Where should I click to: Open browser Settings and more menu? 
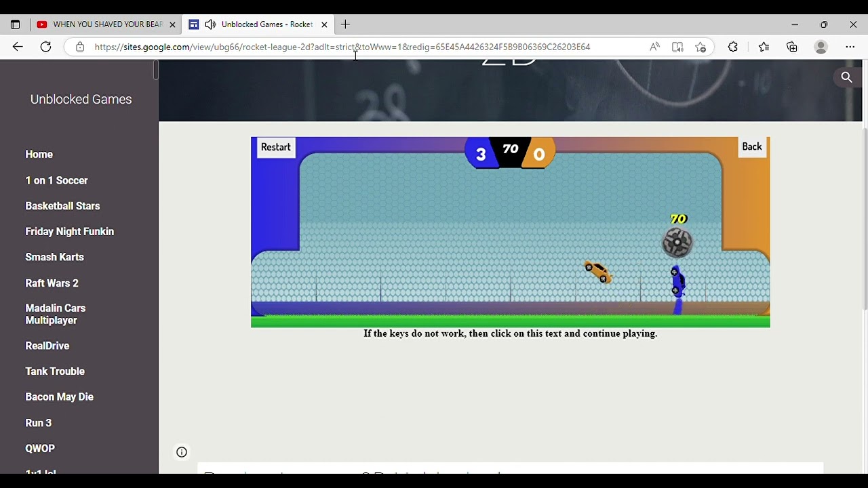pos(850,47)
